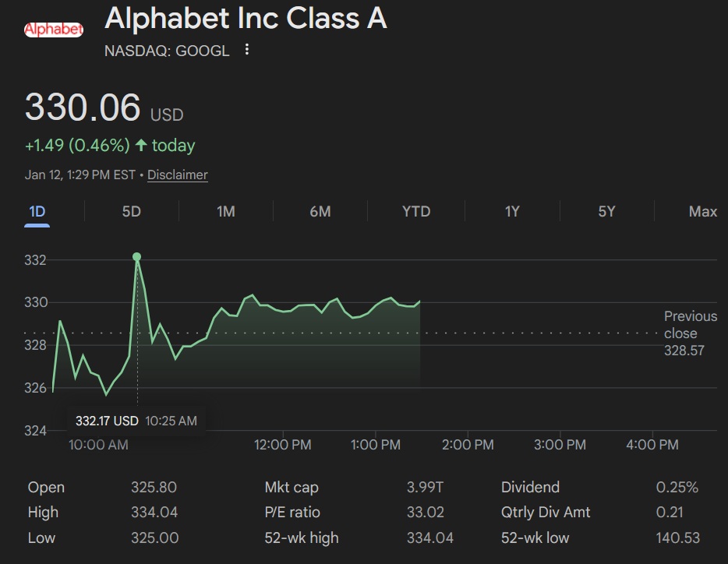Click the Mkt cap 3.99T value

425,488
